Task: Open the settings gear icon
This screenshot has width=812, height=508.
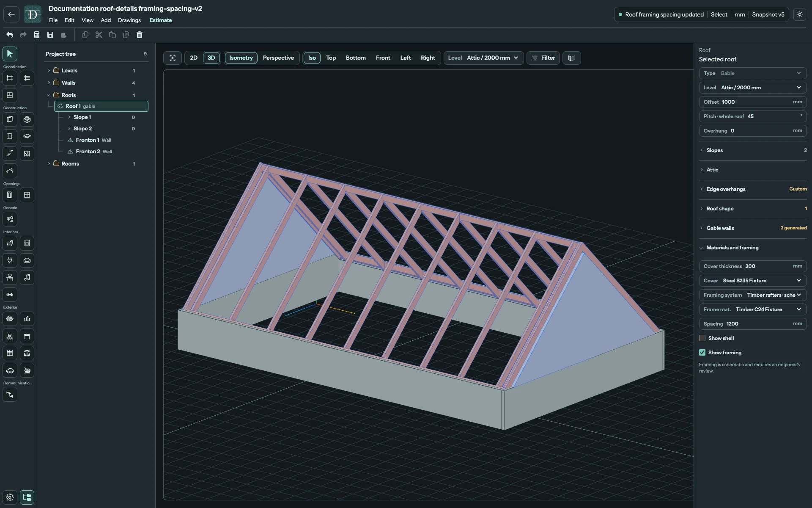Action: tap(10, 497)
